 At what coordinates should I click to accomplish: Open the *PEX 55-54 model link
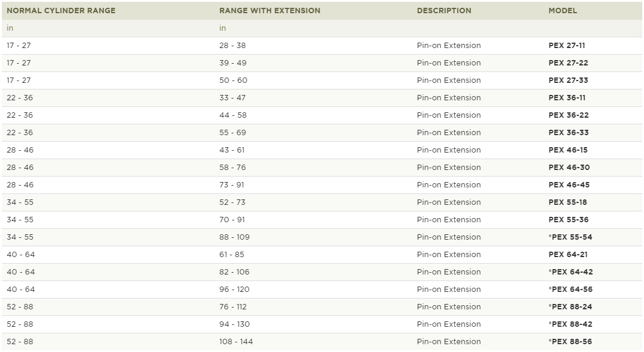tap(570, 237)
